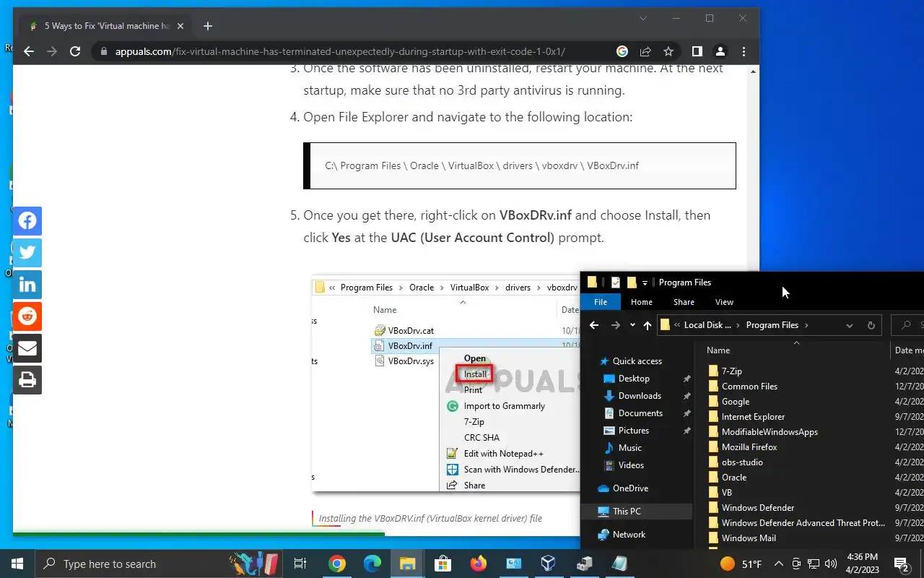Go forward in the Chrome browser
Image resolution: width=924 pixels, height=578 pixels.
52,51
